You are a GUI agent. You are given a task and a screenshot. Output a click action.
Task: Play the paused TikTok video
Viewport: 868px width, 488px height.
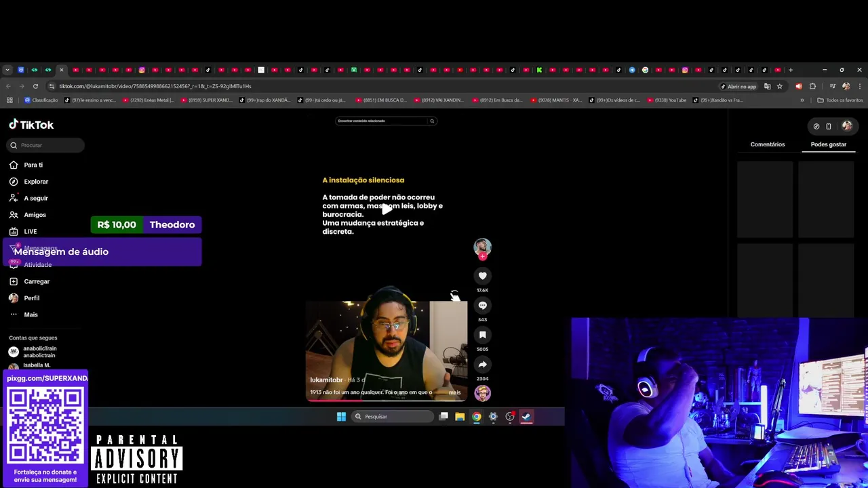tap(387, 209)
